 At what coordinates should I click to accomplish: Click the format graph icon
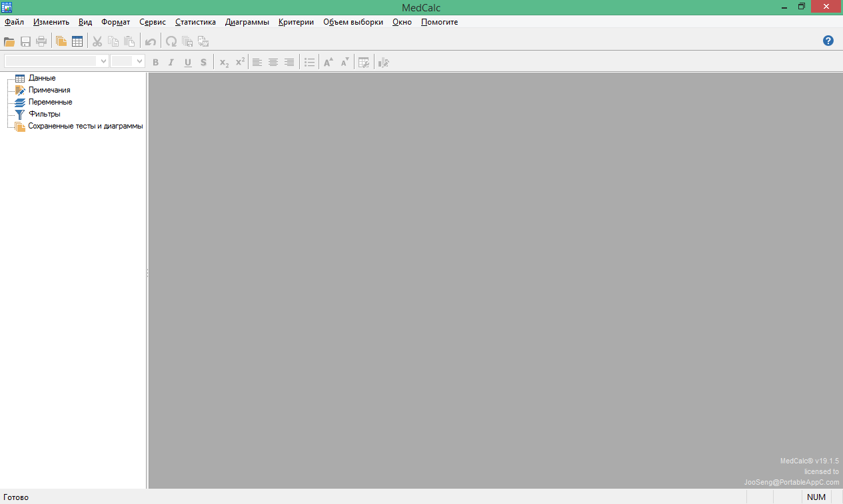(x=383, y=62)
